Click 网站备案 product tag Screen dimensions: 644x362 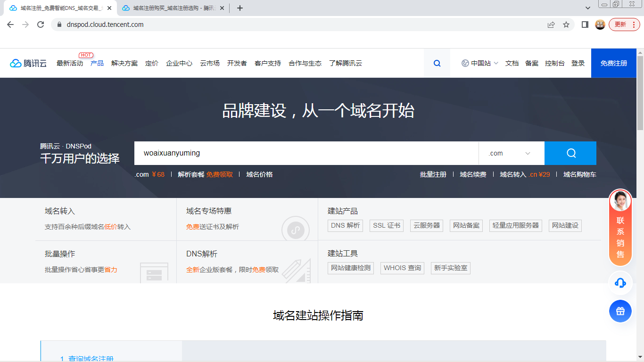(466, 226)
